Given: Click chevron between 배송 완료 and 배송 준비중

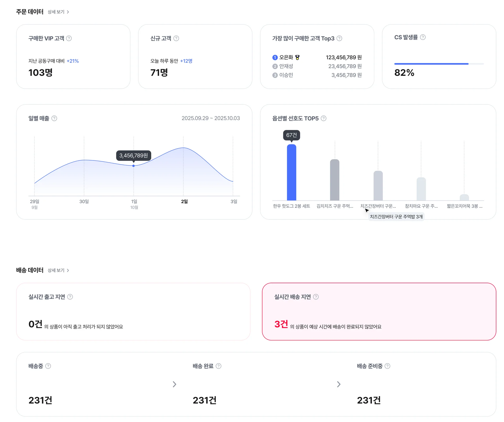Looking at the screenshot, I should pos(339,384).
